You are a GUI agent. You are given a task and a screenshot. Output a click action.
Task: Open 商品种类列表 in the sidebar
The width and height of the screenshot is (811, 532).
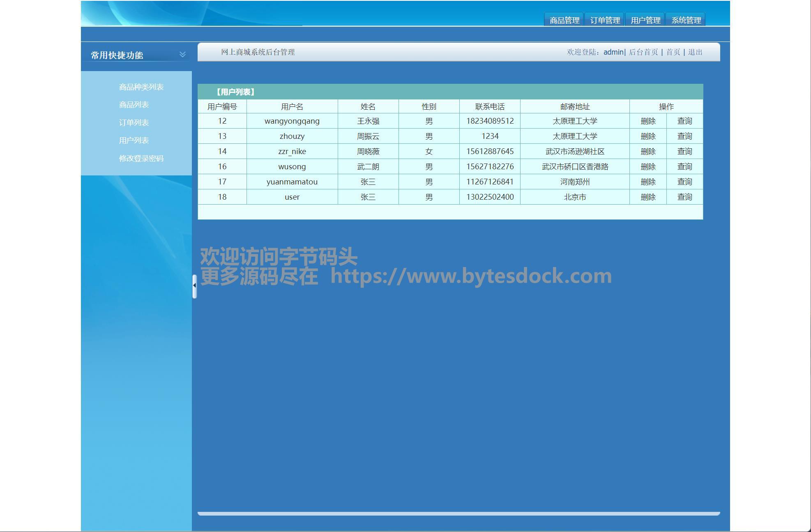[x=141, y=87]
